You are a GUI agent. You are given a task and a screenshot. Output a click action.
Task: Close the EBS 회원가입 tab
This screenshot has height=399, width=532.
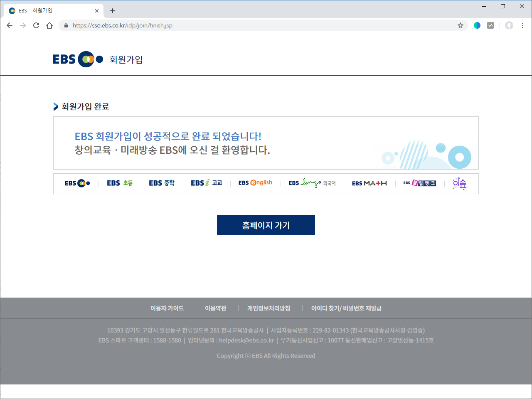(97, 11)
